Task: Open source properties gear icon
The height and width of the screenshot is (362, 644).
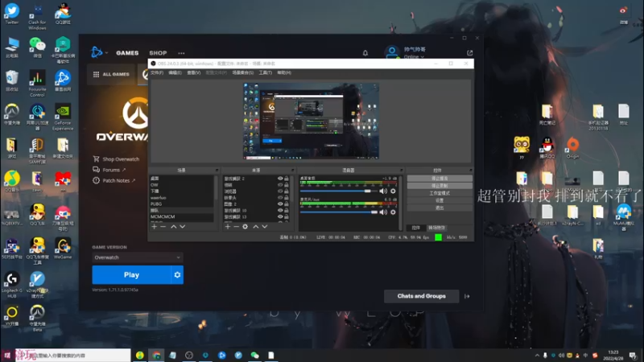Action: [x=246, y=227]
